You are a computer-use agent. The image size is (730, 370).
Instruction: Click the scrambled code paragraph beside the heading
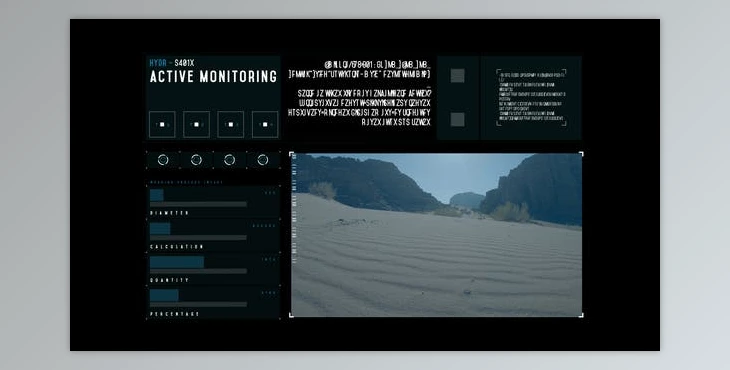[359, 94]
